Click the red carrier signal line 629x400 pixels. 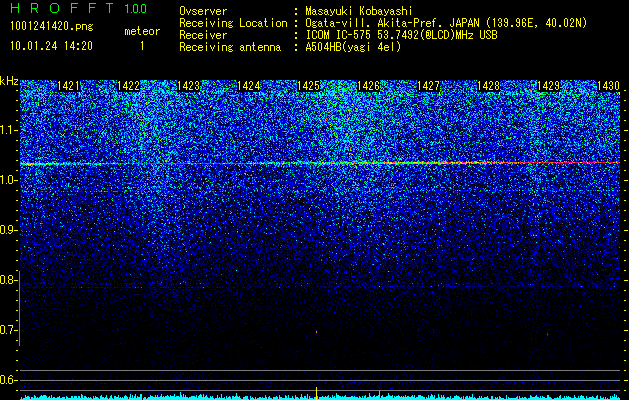(x=320, y=163)
